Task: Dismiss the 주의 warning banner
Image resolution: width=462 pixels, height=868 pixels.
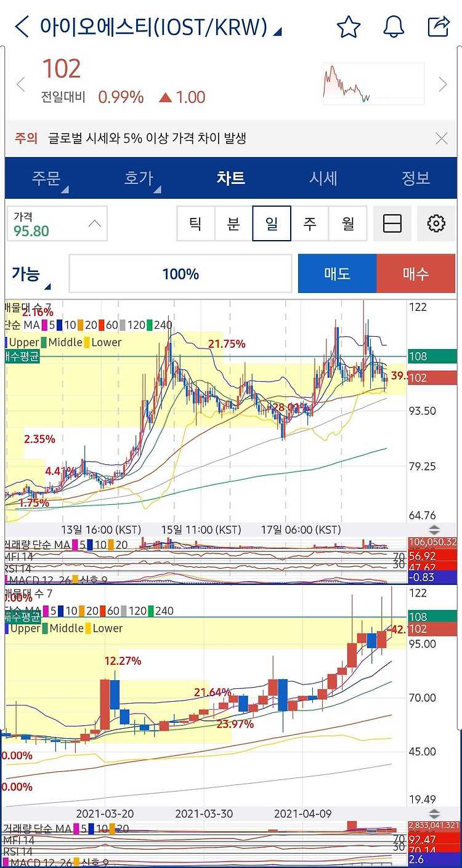Action: tap(442, 139)
